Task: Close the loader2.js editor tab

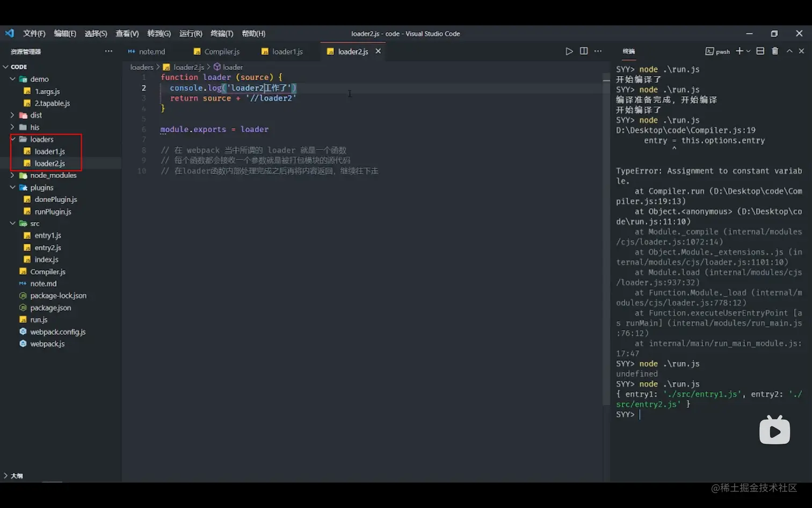Action: tap(378, 51)
